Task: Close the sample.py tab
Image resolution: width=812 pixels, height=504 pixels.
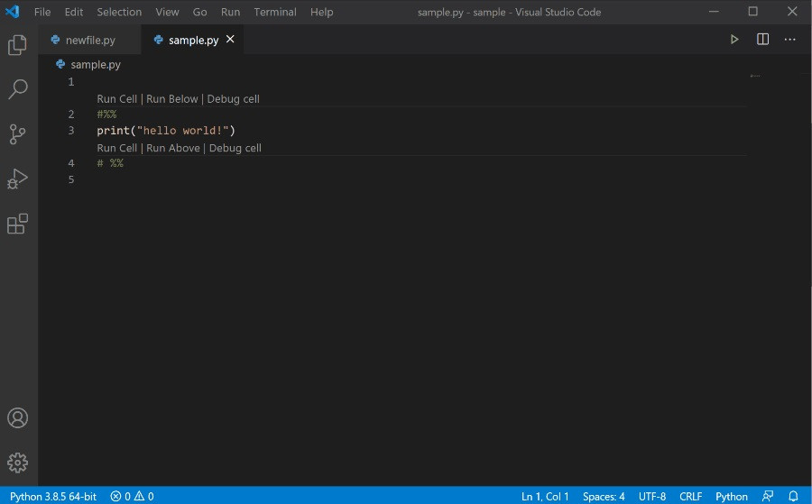Action: click(x=230, y=40)
